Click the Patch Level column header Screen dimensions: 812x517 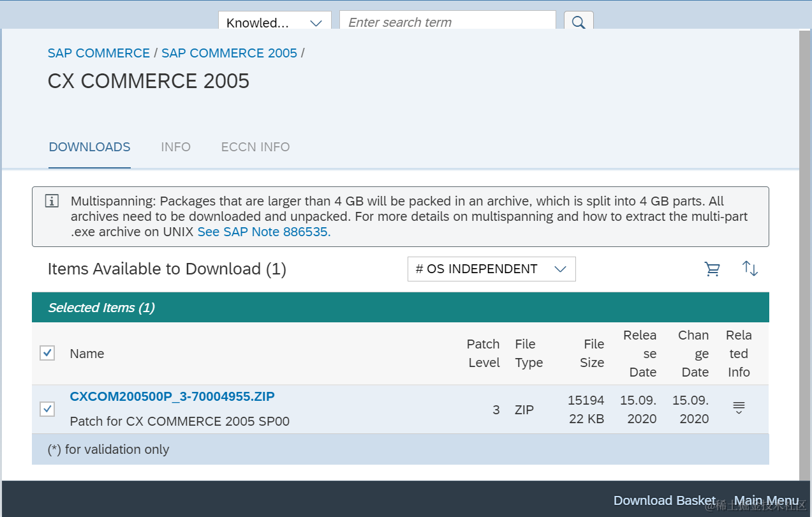(x=484, y=354)
